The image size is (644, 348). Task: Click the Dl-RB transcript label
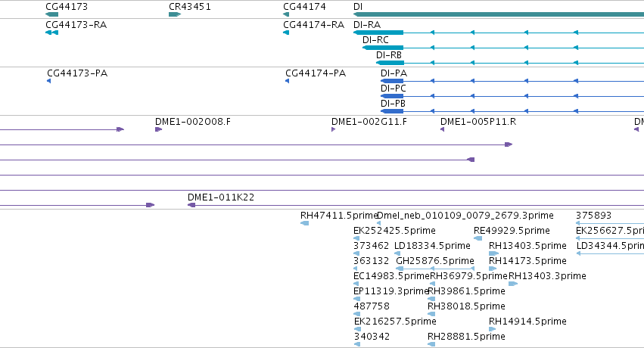(x=389, y=55)
